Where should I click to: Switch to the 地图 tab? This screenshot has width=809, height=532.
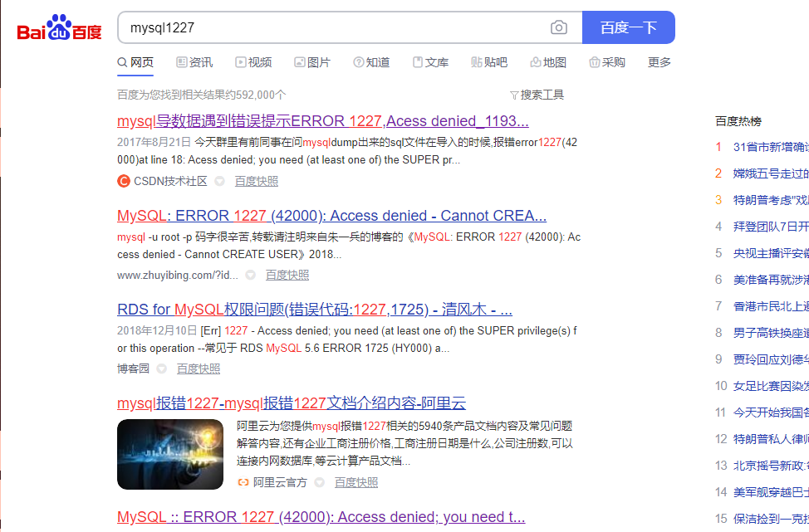pos(548,62)
